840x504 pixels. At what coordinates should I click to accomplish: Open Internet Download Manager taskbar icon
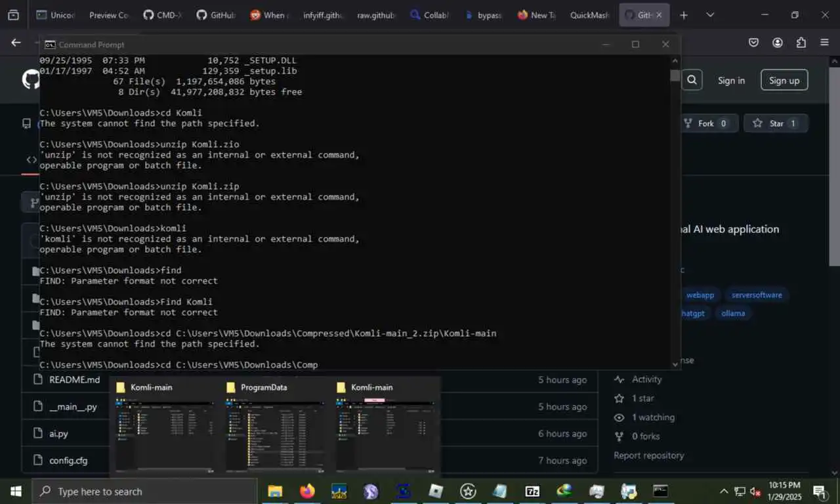click(564, 491)
